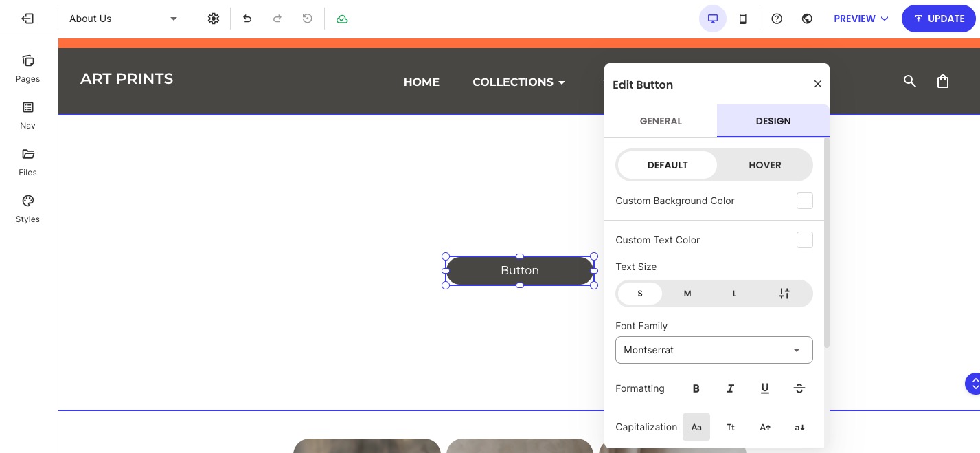This screenshot has height=453, width=980.
Task: Toggle bold formatting
Action: click(x=696, y=388)
